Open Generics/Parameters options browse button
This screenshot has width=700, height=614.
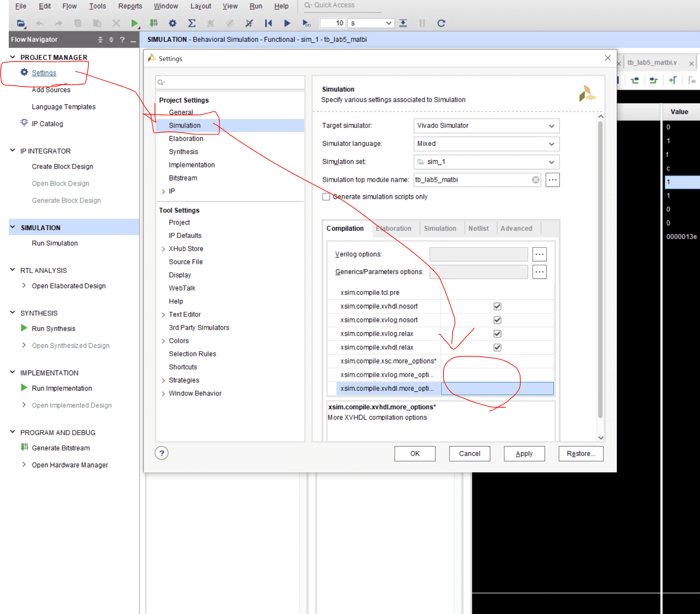coord(539,272)
